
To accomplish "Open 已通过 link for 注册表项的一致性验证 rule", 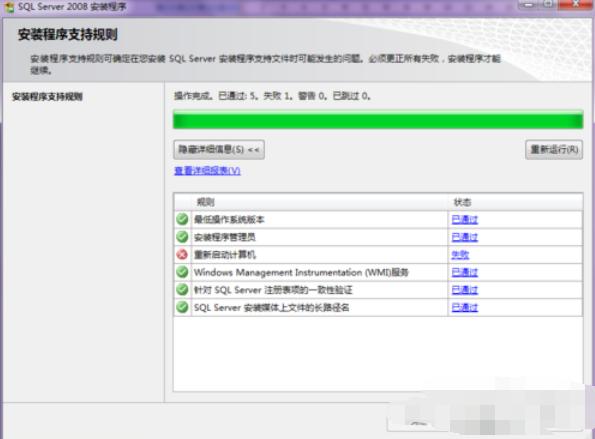I will [x=464, y=290].
